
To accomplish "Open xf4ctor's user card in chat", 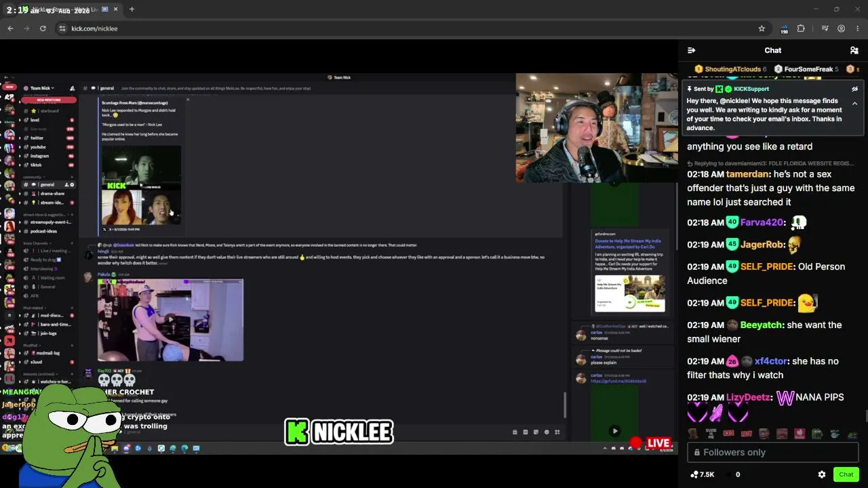I will point(770,361).
